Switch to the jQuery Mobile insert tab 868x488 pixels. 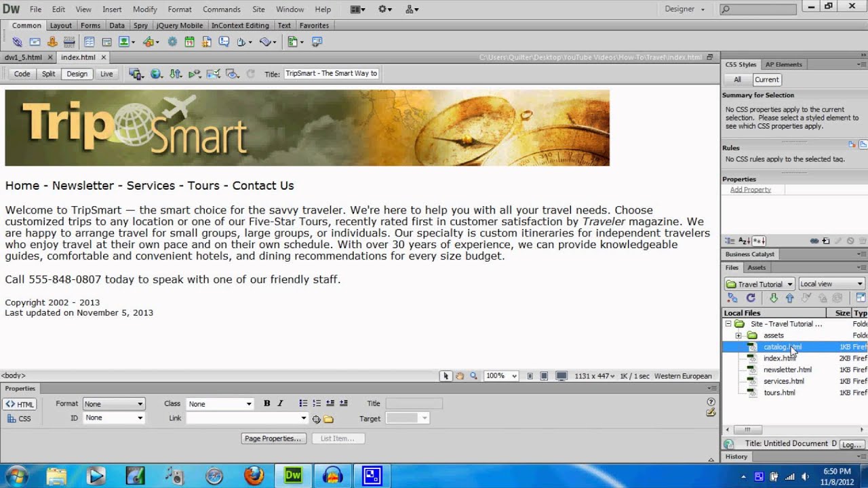(x=179, y=26)
